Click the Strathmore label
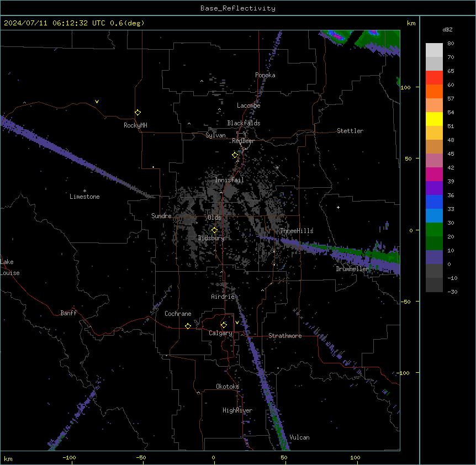Viewport: 476px width, 465px height. 285,336
